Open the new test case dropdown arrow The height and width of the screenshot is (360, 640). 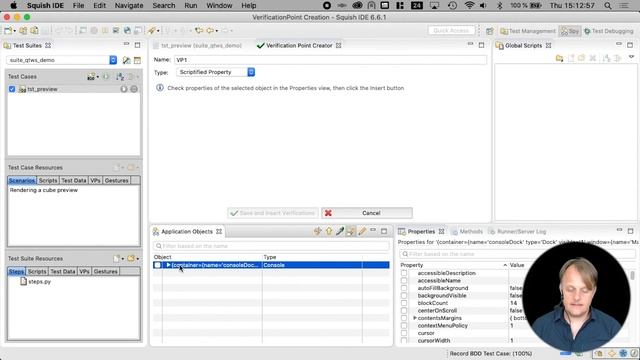point(98,77)
